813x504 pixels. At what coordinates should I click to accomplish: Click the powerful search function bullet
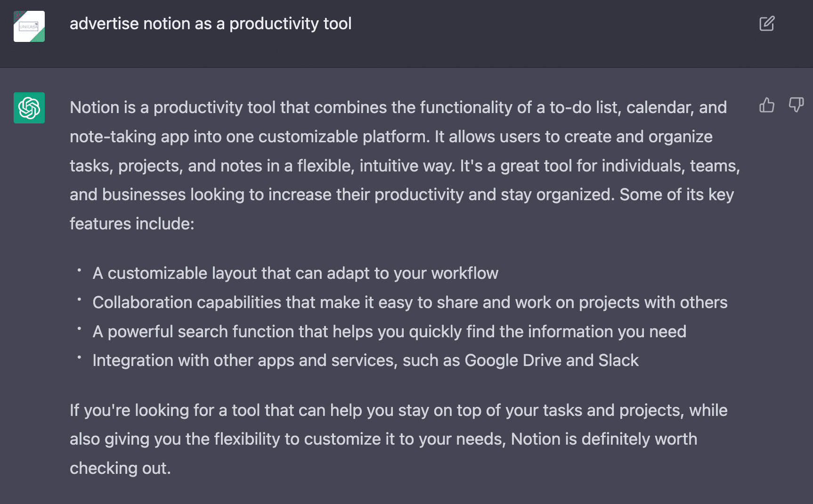[389, 332]
